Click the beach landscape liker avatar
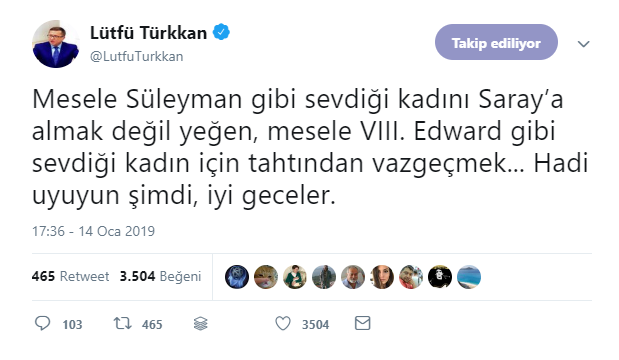Screen dimensions: 619x360 469,277
